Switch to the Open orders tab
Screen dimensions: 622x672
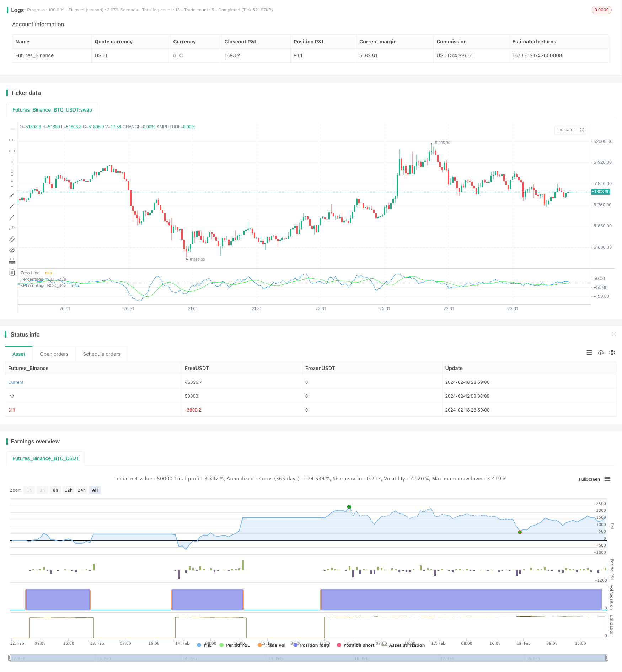pyautogui.click(x=54, y=354)
